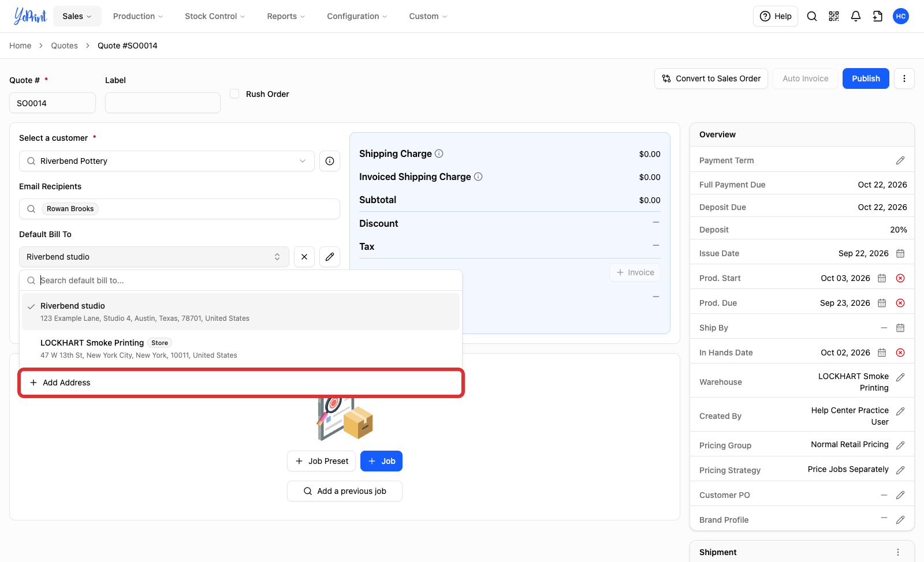This screenshot has height=562, width=924.
Task: Expand the Sales menu
Action: [77, 16]
